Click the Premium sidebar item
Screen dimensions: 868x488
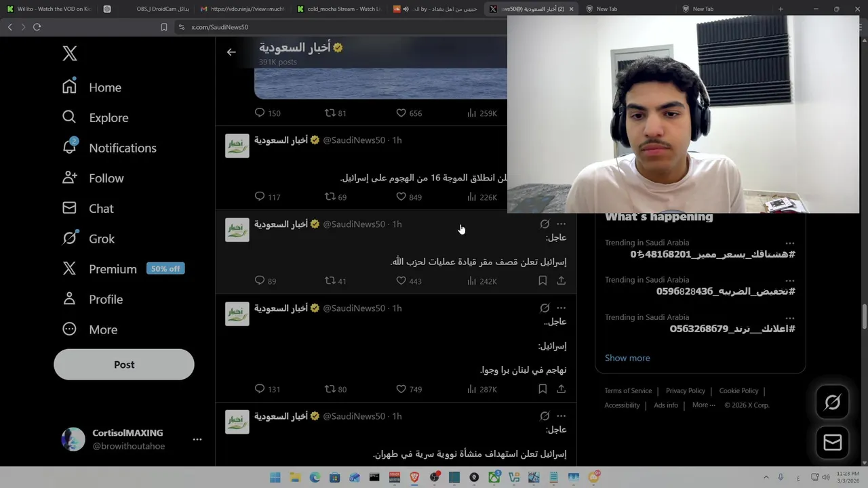tap(123, 269)
